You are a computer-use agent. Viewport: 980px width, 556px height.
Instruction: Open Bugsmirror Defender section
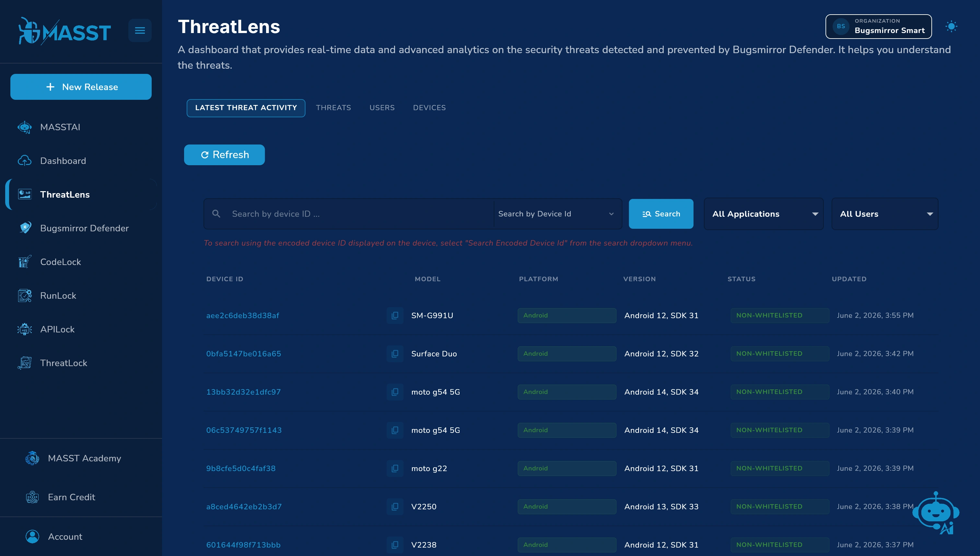point(81,228)
